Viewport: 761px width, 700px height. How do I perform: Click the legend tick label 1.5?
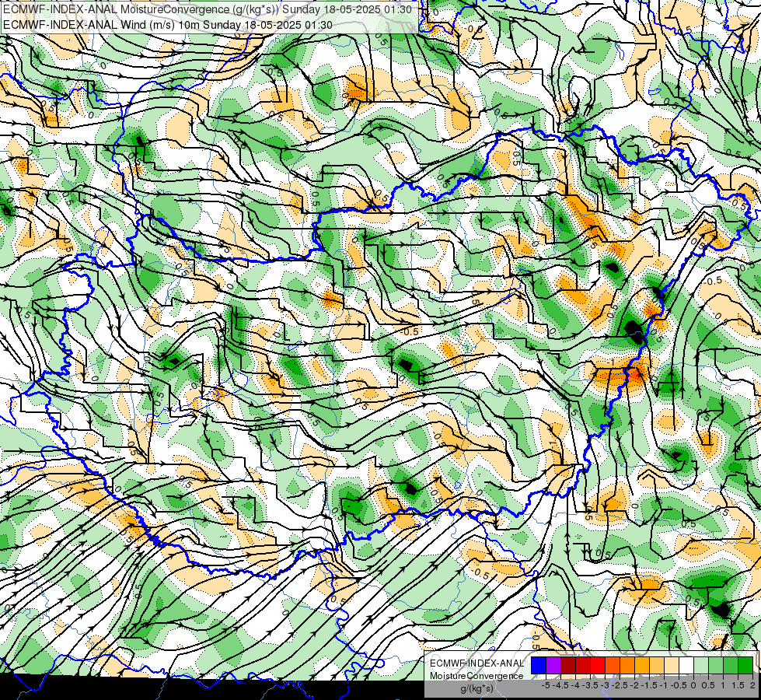tap(738, 685)
